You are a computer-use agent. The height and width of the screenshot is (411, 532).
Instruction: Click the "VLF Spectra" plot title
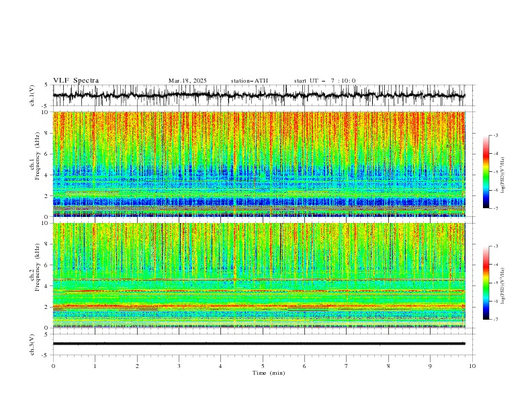(x=76, y=81)
